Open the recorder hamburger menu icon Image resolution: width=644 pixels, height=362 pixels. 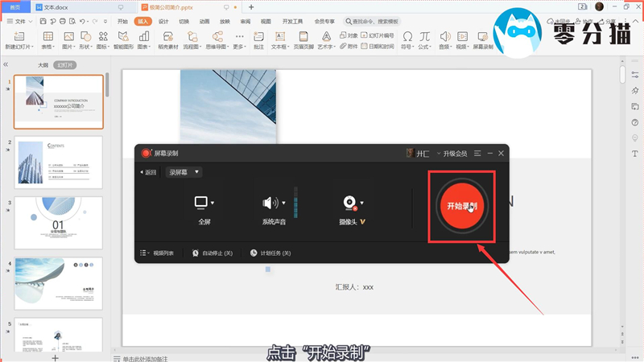pos(477,153)
